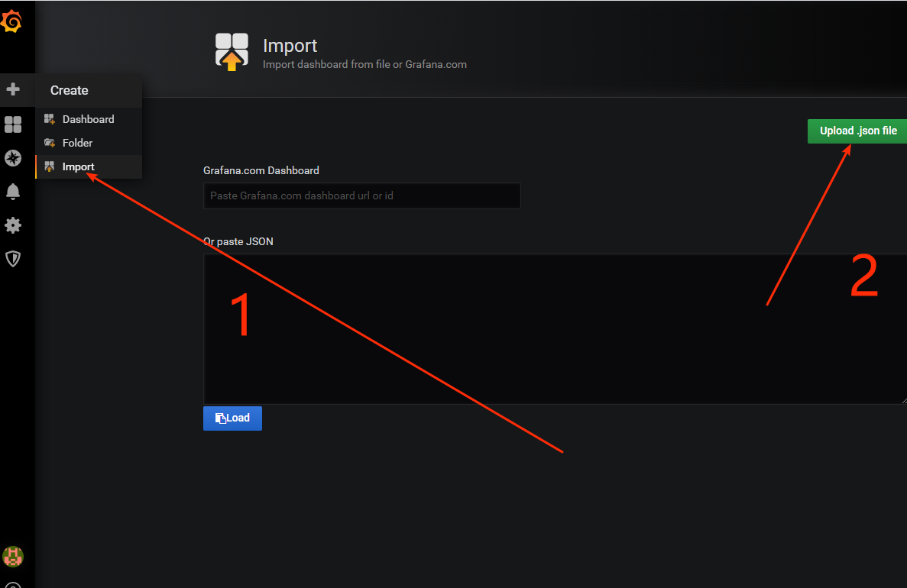Click the blue Load button
The width and height of the screenshot is (907, 588).
[x=232, y=418]
